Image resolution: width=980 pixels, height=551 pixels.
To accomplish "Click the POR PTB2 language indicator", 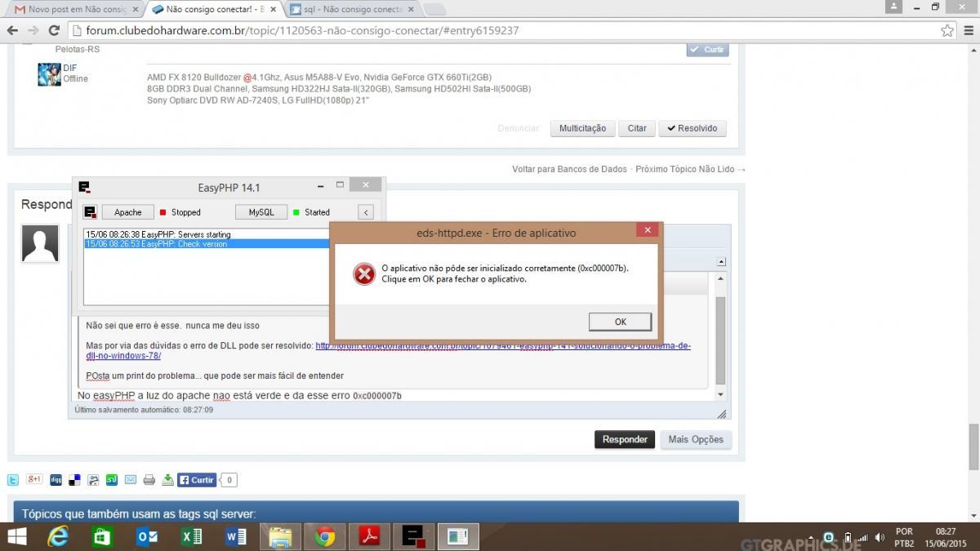I will [904, 537].
